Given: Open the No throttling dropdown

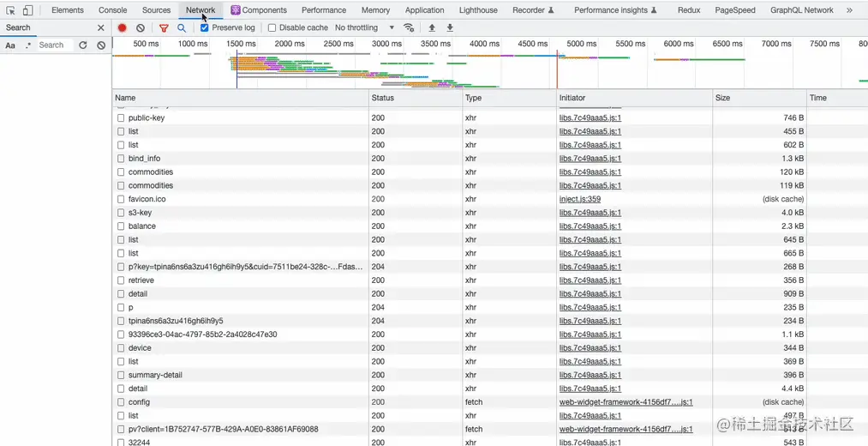Looking at the screenshot, I should point(365,27).
